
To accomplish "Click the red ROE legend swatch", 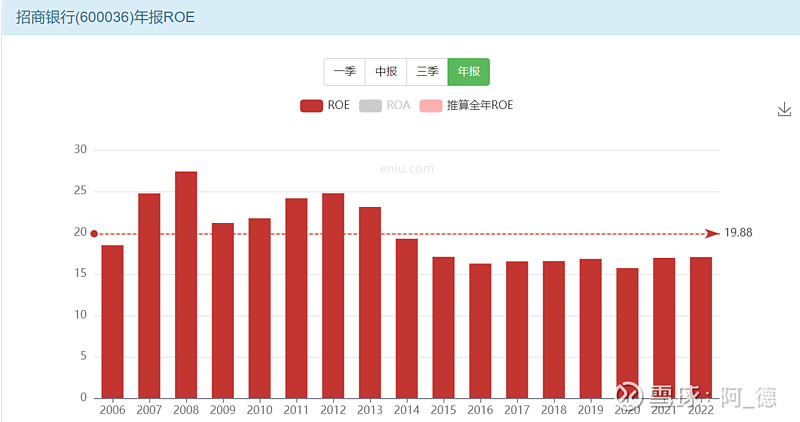I will 311,106.
